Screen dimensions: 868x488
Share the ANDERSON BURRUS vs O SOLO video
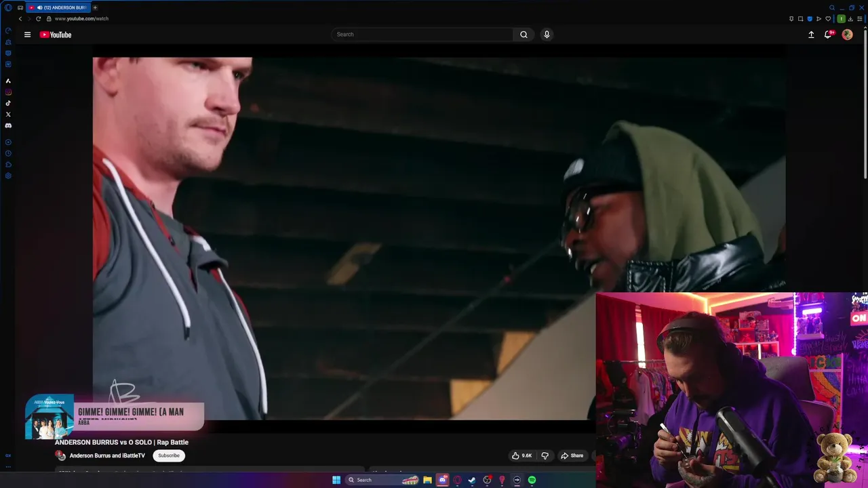tap(572, 455)
